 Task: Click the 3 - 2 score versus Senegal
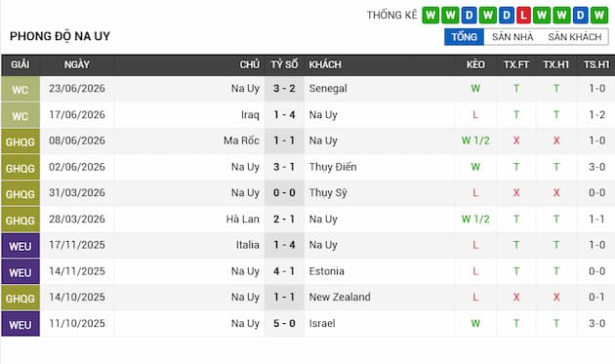click(x=284, y=89)
